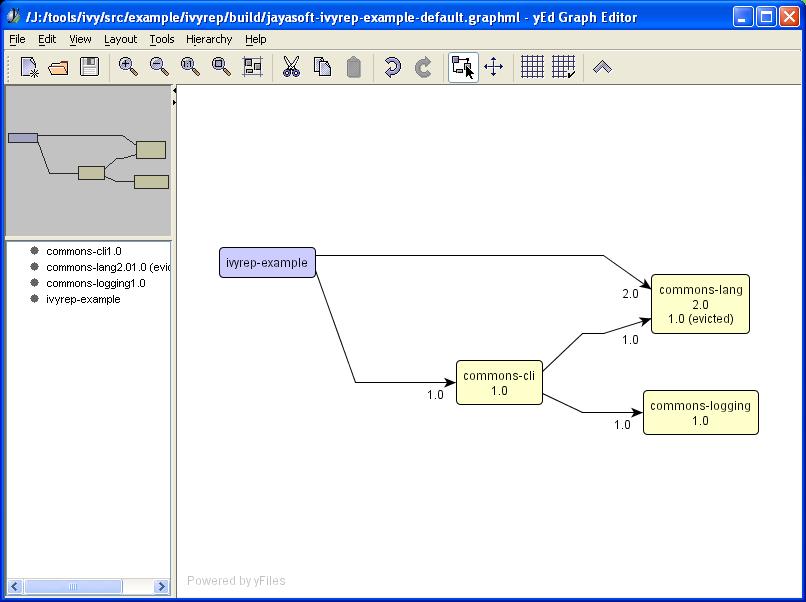The height and width of the screenshot is (602, 806).
Task: Click the New document icon
Action: [x=29, y=67]
